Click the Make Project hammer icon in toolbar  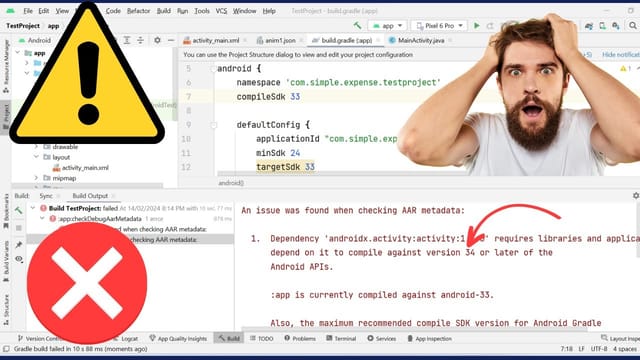point(358,26)
